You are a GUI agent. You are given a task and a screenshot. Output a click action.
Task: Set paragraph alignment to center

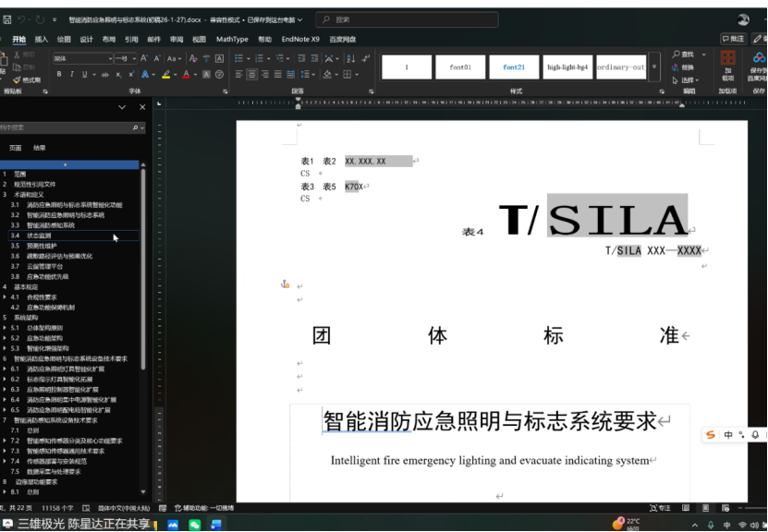pyautogui.click(x=252, y=75)
